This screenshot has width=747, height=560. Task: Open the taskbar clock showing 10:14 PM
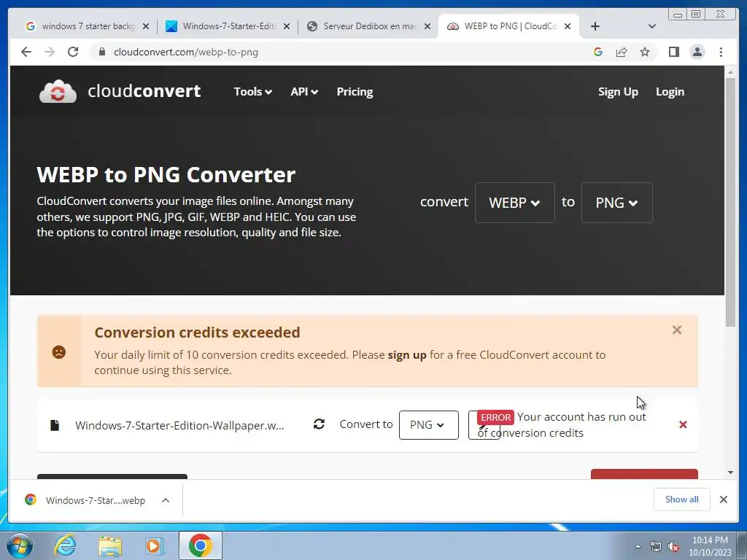click(710, 546)
